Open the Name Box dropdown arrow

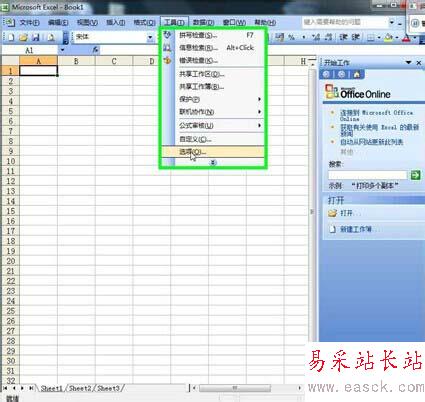(62, 50)
